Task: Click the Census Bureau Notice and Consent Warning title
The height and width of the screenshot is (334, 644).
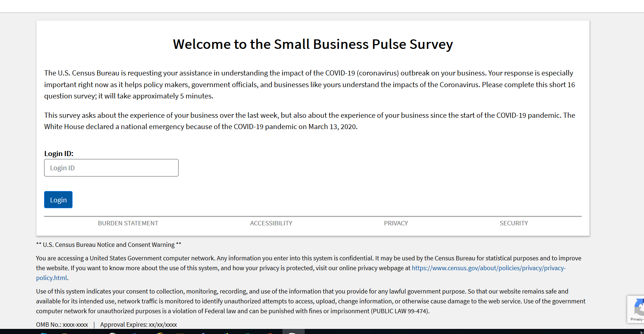Action: click(109, 245)
